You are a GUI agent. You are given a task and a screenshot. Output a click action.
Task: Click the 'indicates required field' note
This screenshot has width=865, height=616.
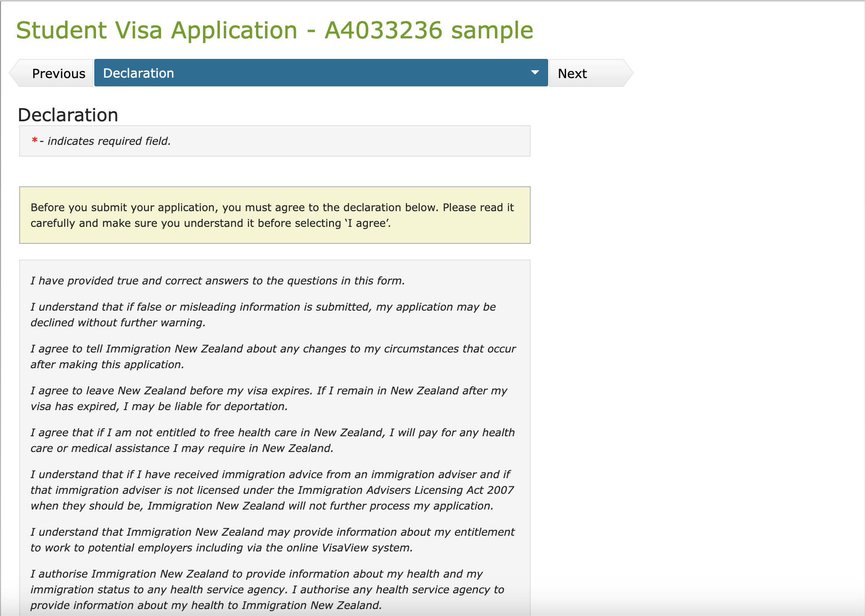point(109,141)
